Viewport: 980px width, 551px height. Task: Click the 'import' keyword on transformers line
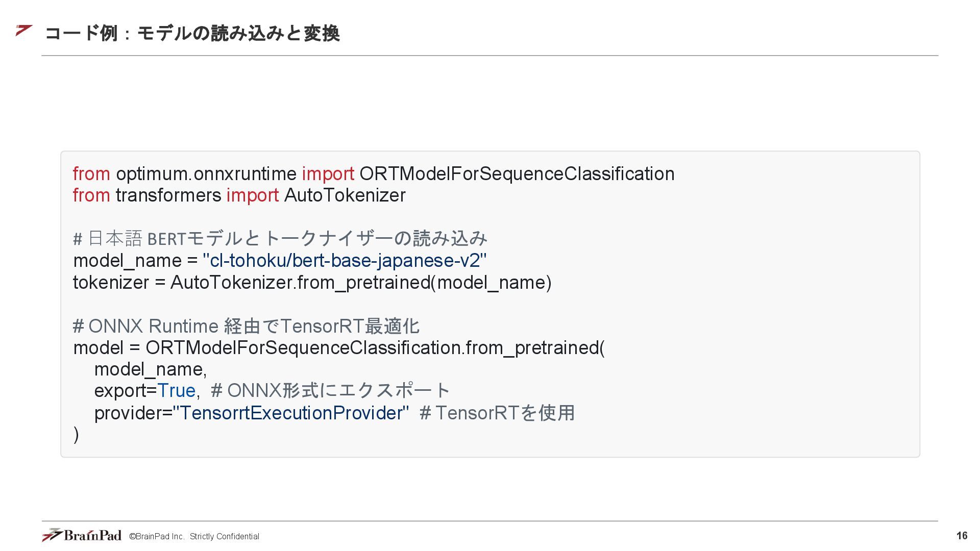click(x=252, y=195)
